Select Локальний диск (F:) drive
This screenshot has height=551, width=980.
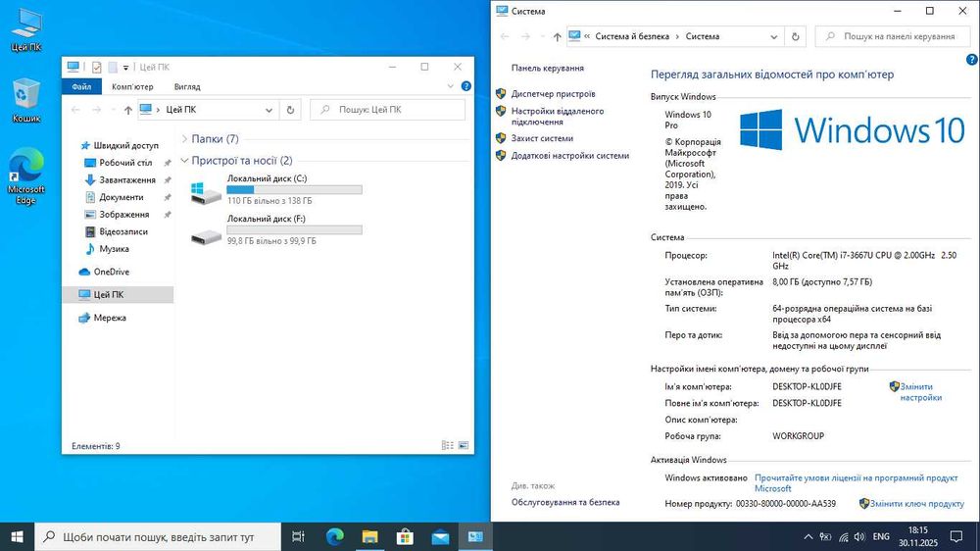coord(275,229)
